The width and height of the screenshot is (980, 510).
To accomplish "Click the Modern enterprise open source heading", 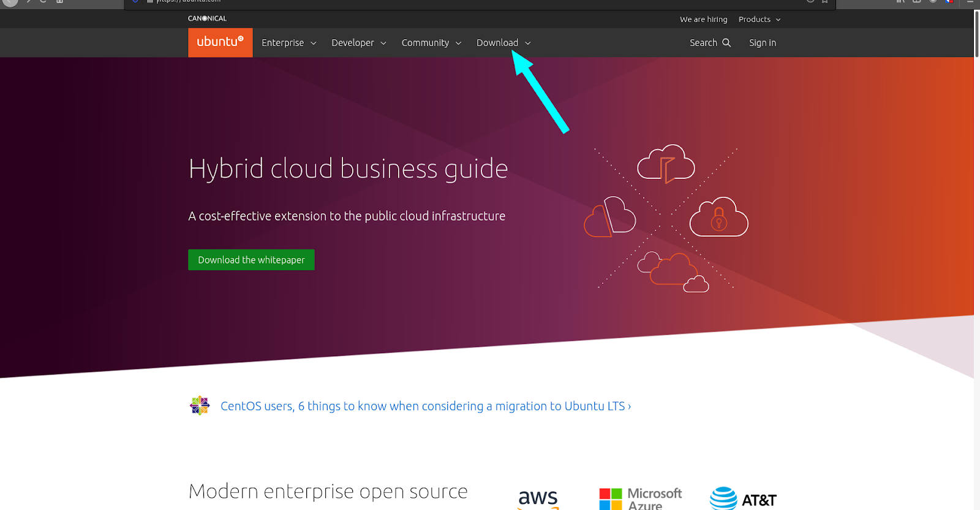I will [328, 491].
